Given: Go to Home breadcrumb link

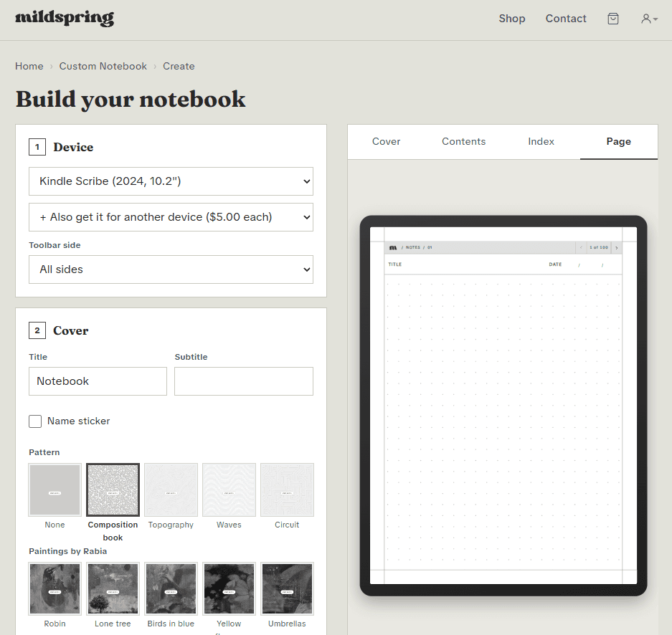Looking at the screenshot, I should click(29, 67).
